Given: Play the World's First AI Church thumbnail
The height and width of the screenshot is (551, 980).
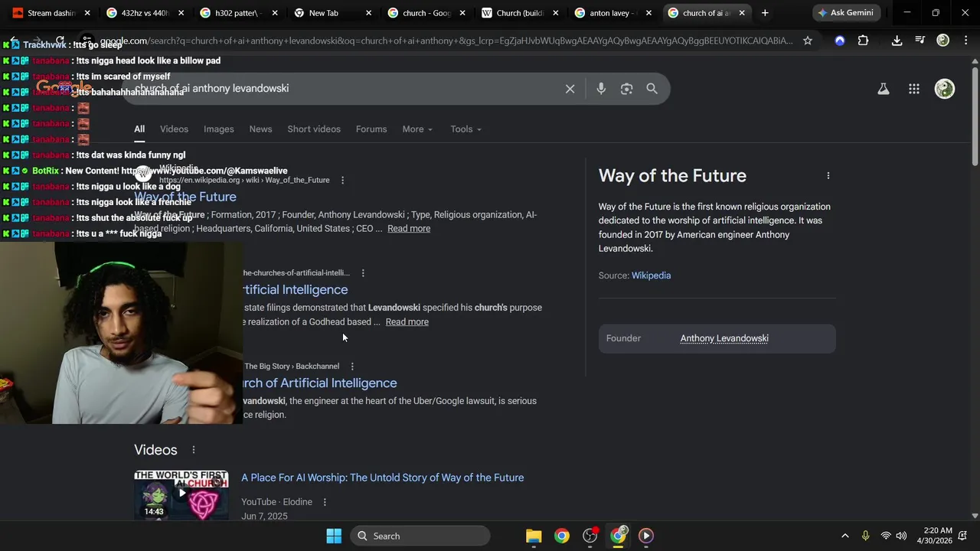Looking at the screenshot, I should pos(181,495).
